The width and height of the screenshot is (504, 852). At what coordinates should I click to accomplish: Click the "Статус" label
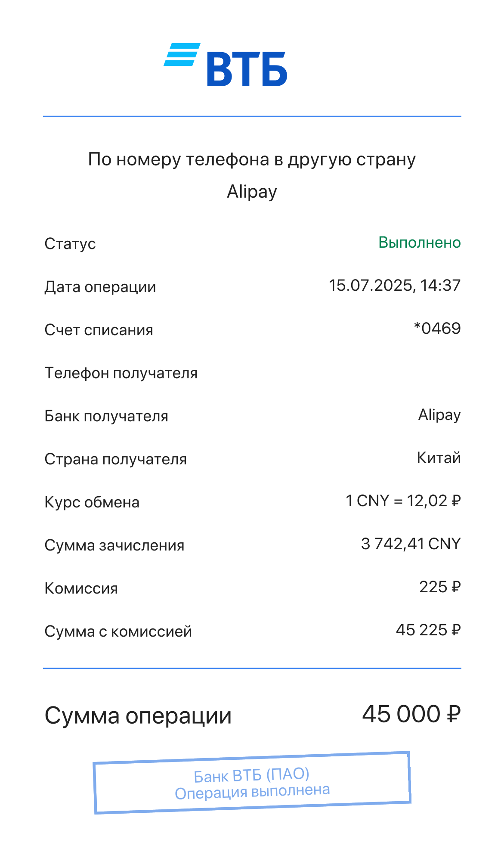pyautogui.click(x=70, y=244)
